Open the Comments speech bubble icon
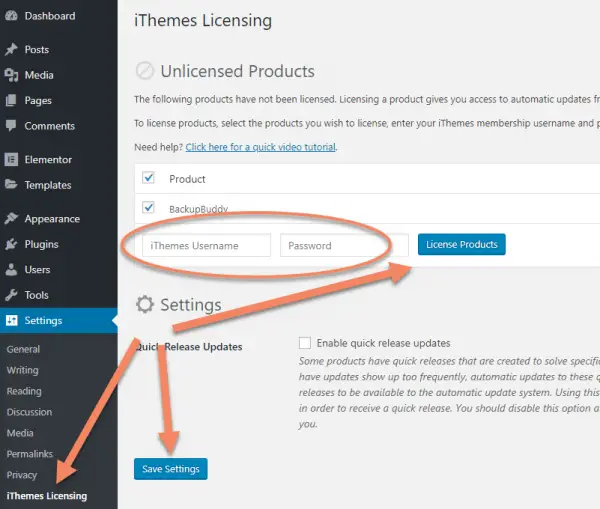Image resolution: width=600 pixels, height=509 pixels. [11, 126]
